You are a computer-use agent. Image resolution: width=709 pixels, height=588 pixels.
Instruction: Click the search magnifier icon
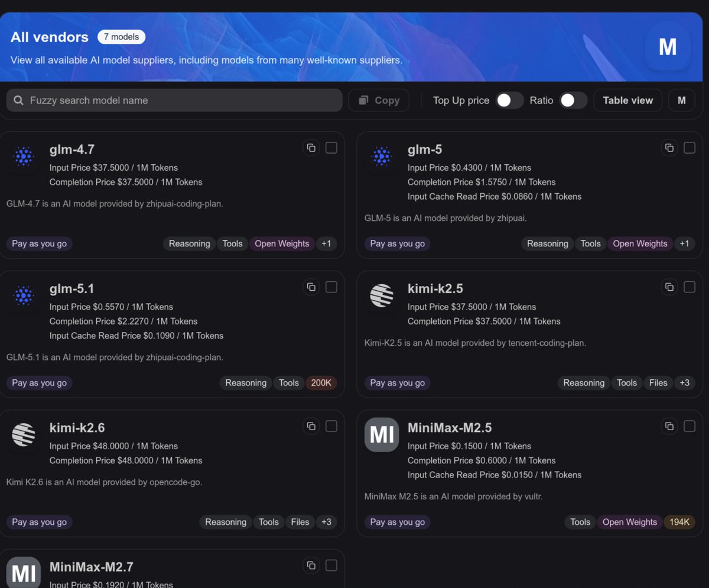pyautogui.click(x=18, y=100)
